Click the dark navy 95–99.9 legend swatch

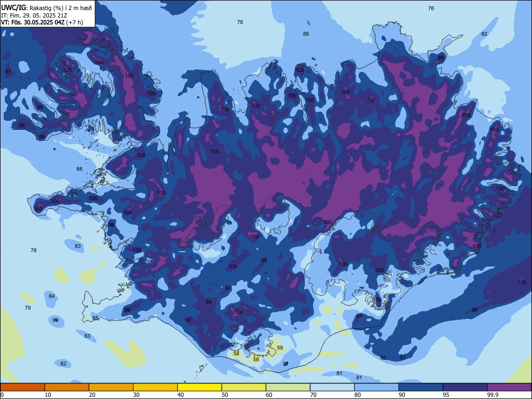[465, 387]
